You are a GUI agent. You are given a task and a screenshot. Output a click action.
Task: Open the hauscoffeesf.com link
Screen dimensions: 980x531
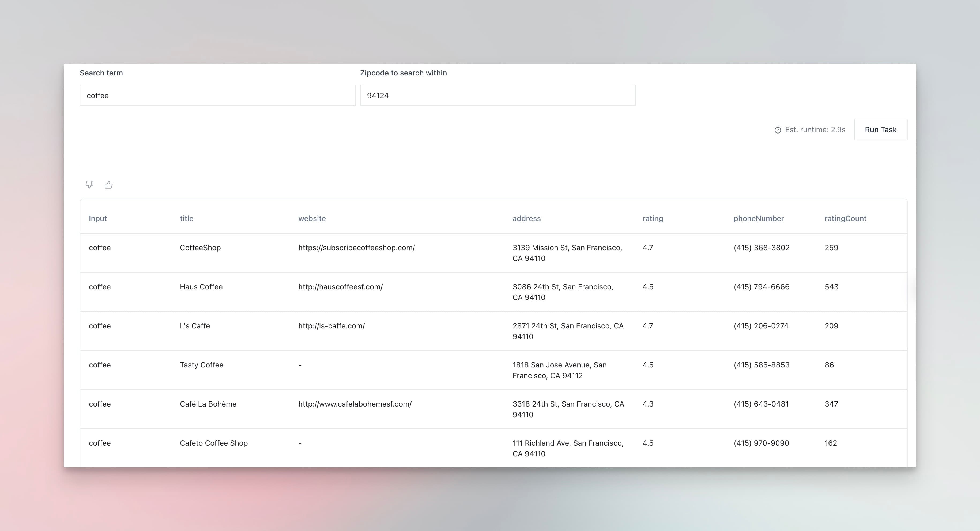340,287
